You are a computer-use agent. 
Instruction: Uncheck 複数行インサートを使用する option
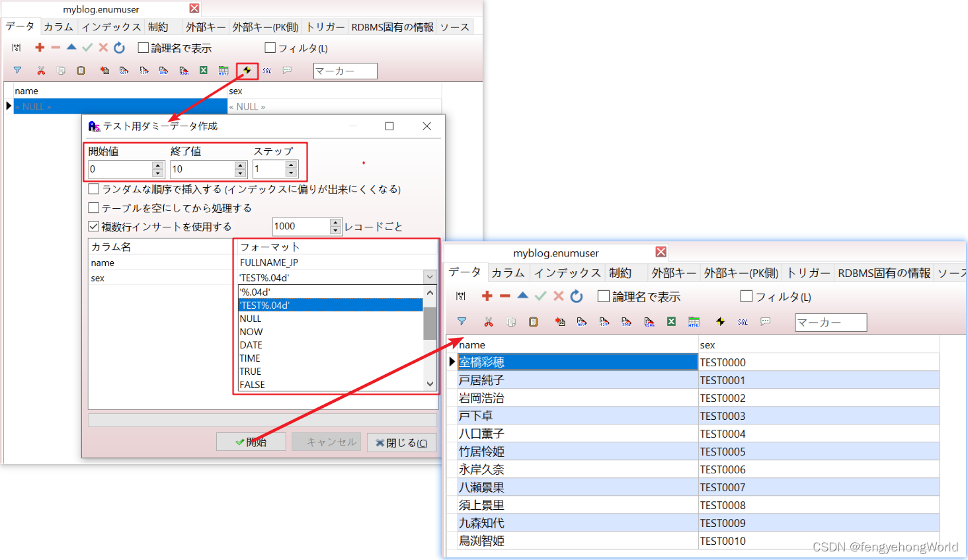[94, 226]
